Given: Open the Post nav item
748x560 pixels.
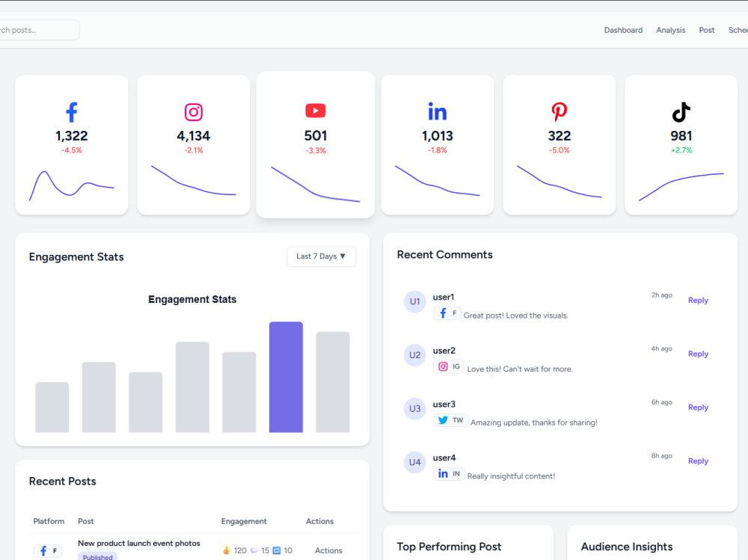Looking at the screenshot, I should click(x=707, y=30).
